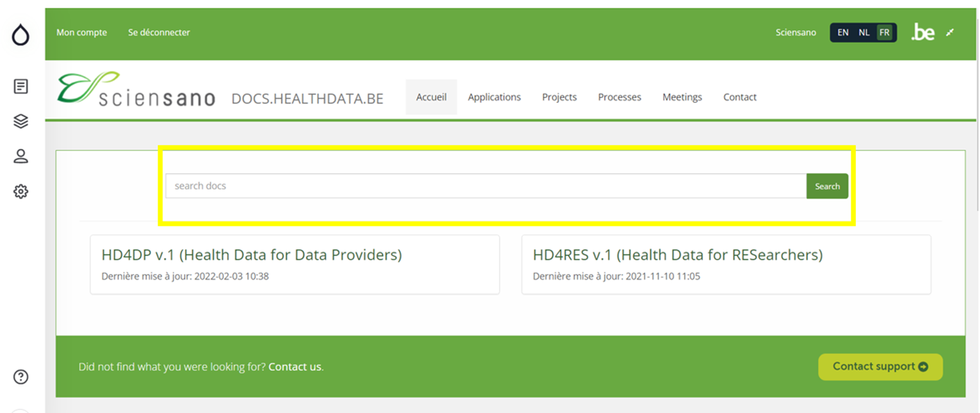Follow the Se déconnecter link
The height and width of the screenshot is (413, 980).
pyautogui.click(x=159, y=33)
